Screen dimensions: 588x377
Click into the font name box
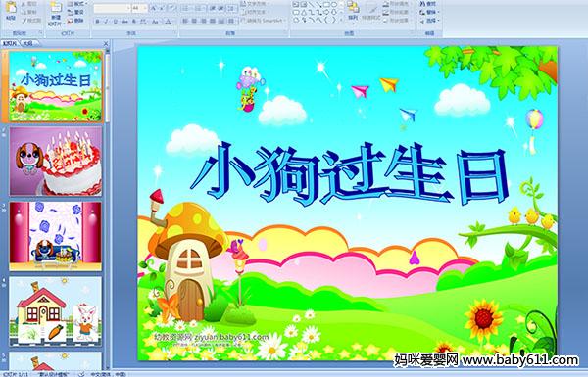(112, 8)
